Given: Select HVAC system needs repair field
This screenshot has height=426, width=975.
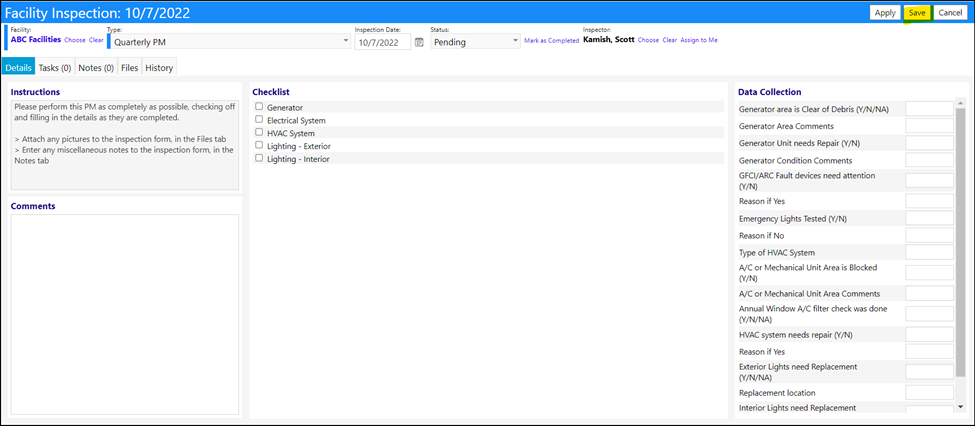Looking at the screenshot, I should pyautogui.click(x=929, y=334).
